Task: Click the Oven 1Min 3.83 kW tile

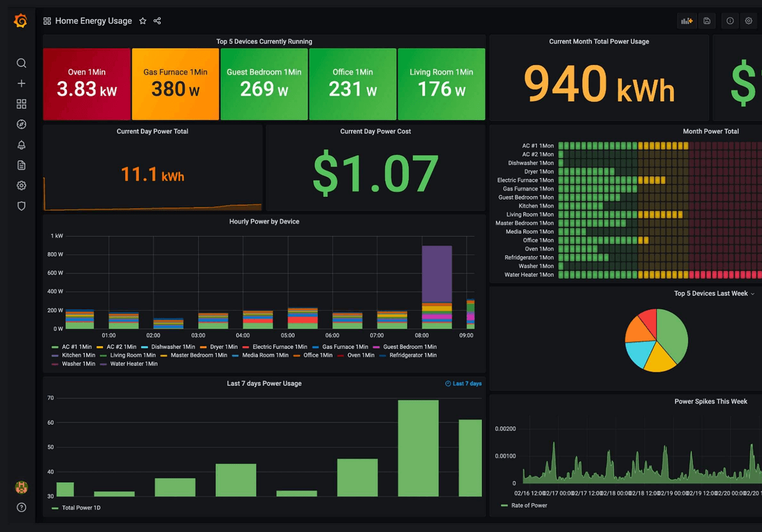Action: pyautogui.click(x=87, y=84)
